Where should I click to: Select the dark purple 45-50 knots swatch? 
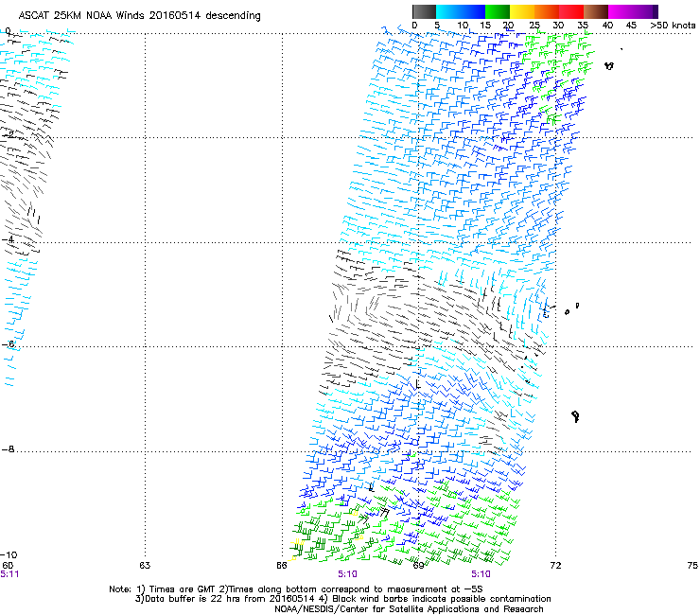point(645,11)
